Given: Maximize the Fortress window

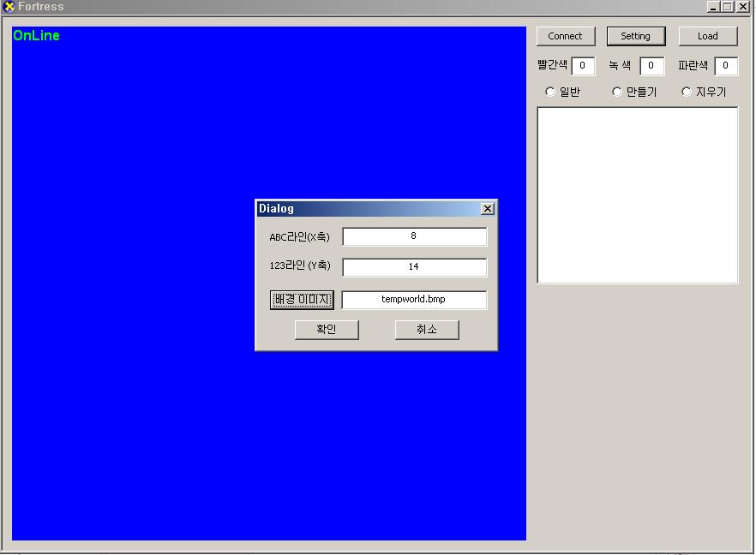Looking at the screenshot, I should 728,7.
